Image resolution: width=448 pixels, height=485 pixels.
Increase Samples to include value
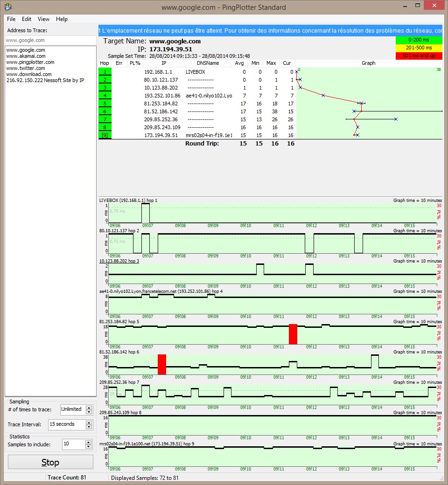point(89,442)
